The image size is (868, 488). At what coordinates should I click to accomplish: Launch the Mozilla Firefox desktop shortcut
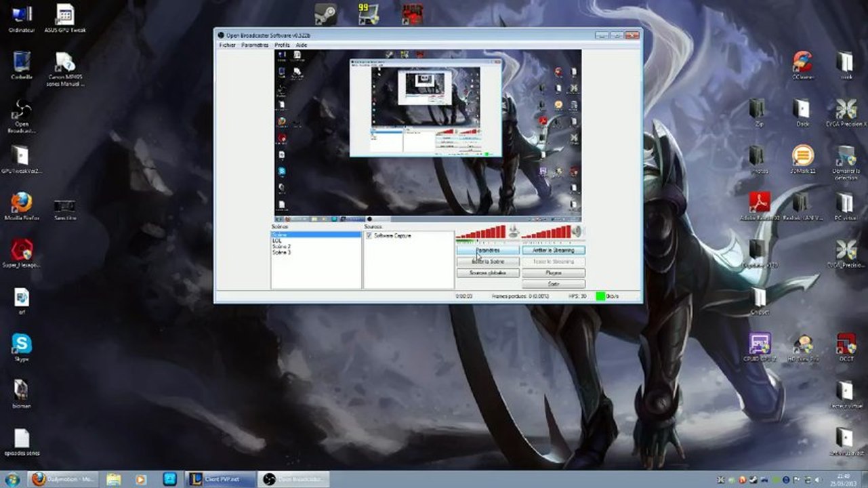pos(22,207)
